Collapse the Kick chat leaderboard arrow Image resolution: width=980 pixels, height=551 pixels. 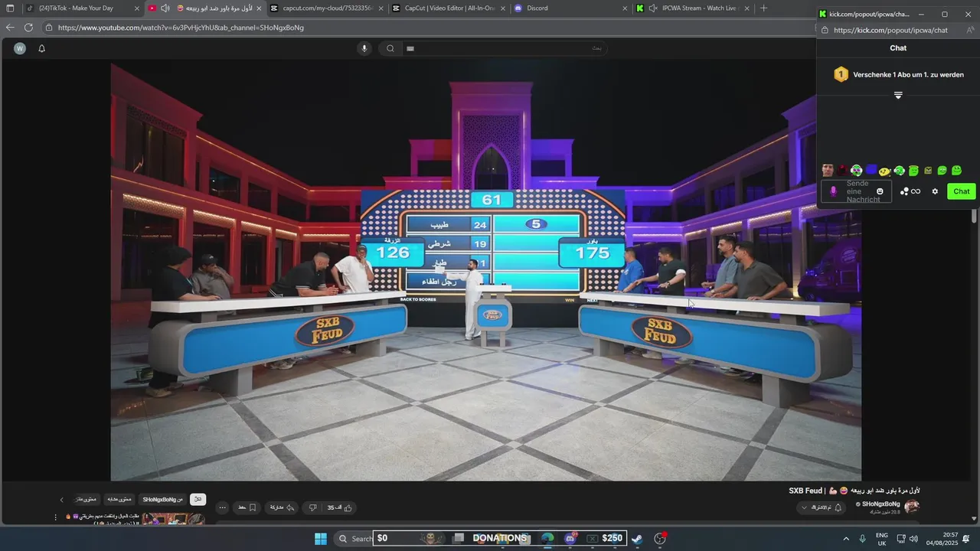(898, 96)
